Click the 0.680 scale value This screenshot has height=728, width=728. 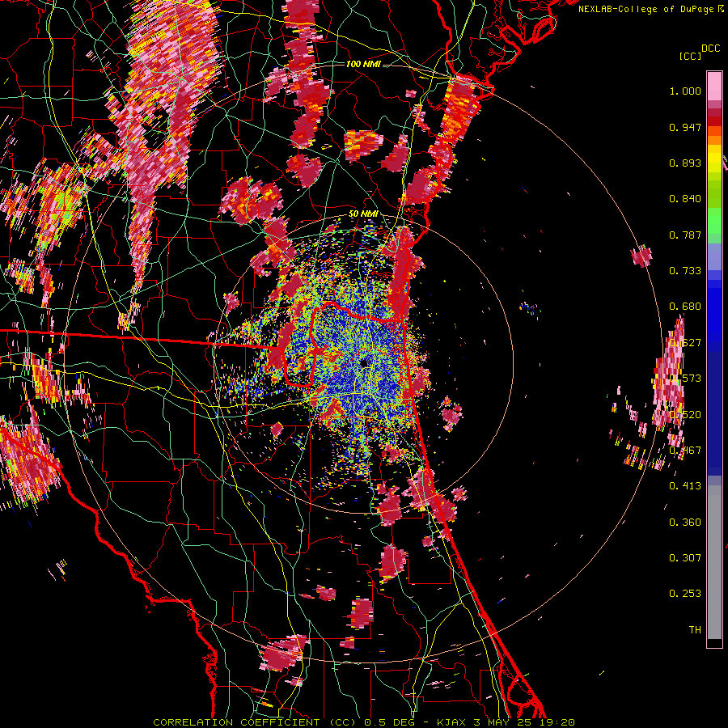coord(685,307)
